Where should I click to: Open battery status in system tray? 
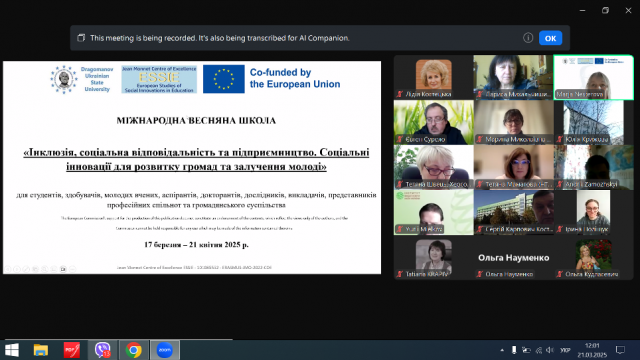pos(527,350)
